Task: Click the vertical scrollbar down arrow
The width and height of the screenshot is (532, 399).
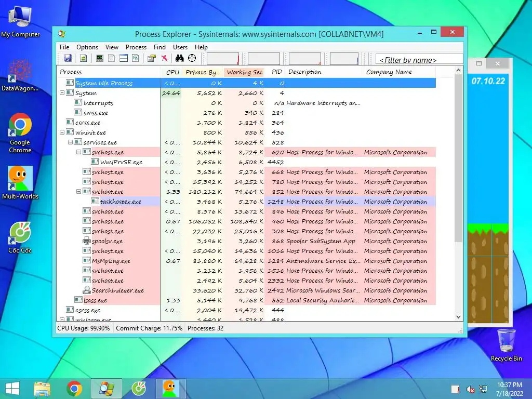Action: tap(458, 316)
